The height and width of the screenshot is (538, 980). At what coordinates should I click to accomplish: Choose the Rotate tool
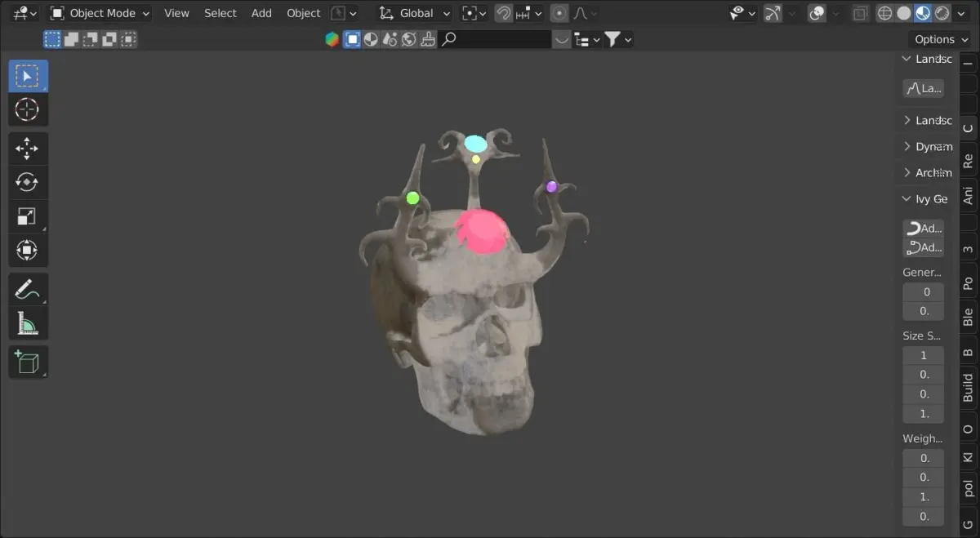28,182
